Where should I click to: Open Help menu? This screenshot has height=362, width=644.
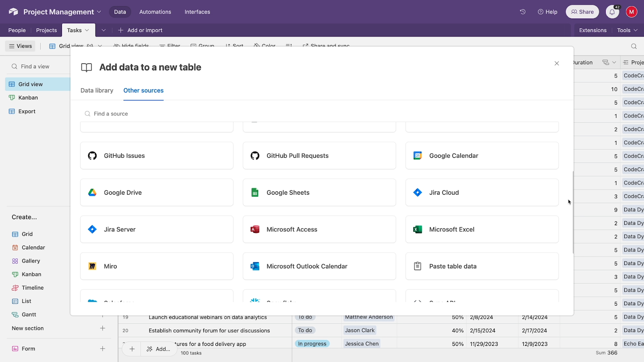pos(547,12)
